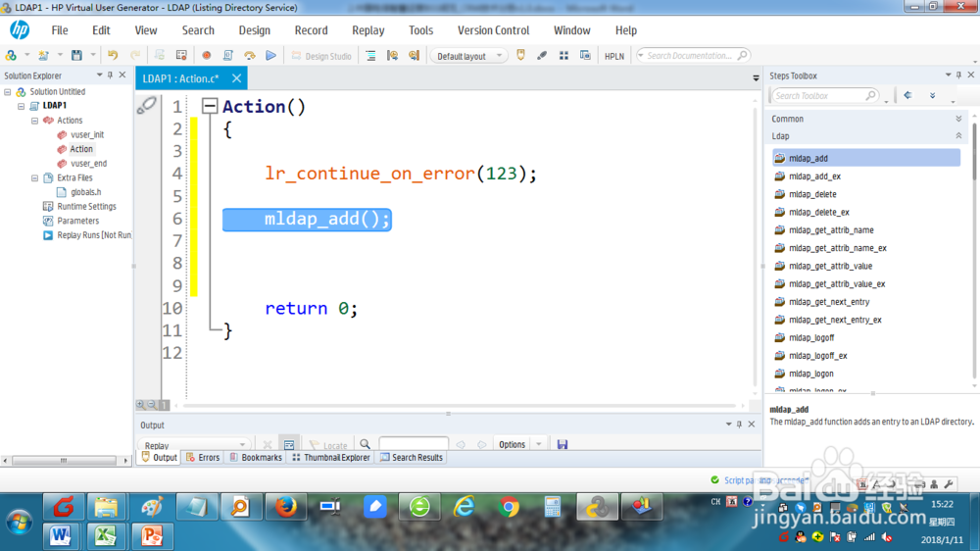
Task: Collapse the Action() function fold marker
Action: [x=210, y=106]
